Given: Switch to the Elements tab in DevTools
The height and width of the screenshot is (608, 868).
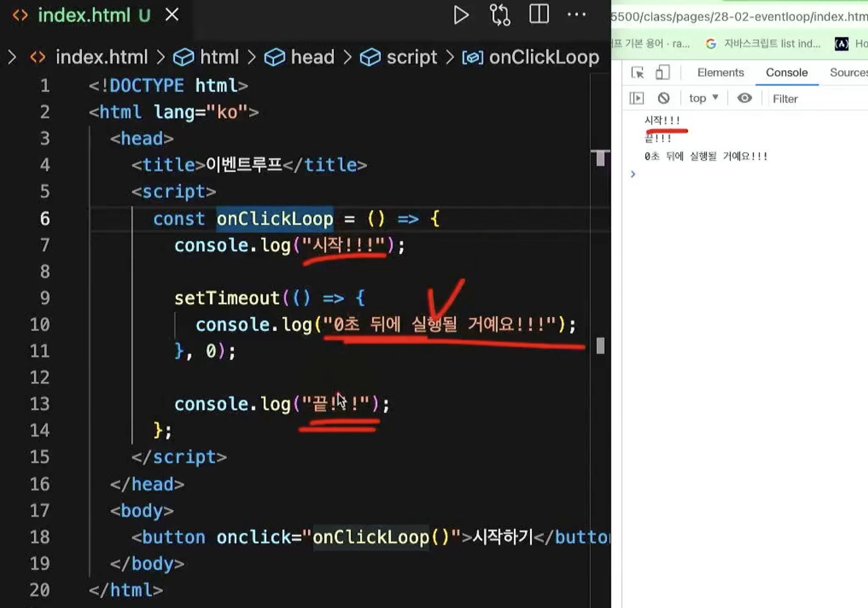Looking at the screenshot, I should tap(720, 73).
